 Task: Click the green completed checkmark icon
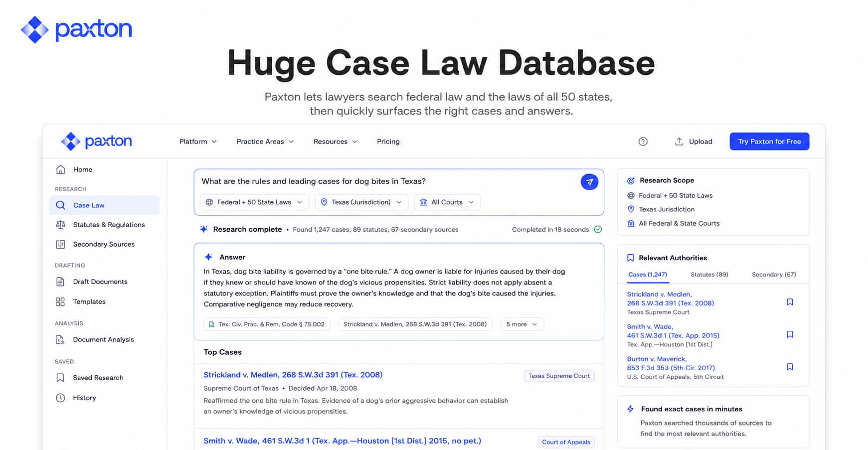[x=598, y=229]
